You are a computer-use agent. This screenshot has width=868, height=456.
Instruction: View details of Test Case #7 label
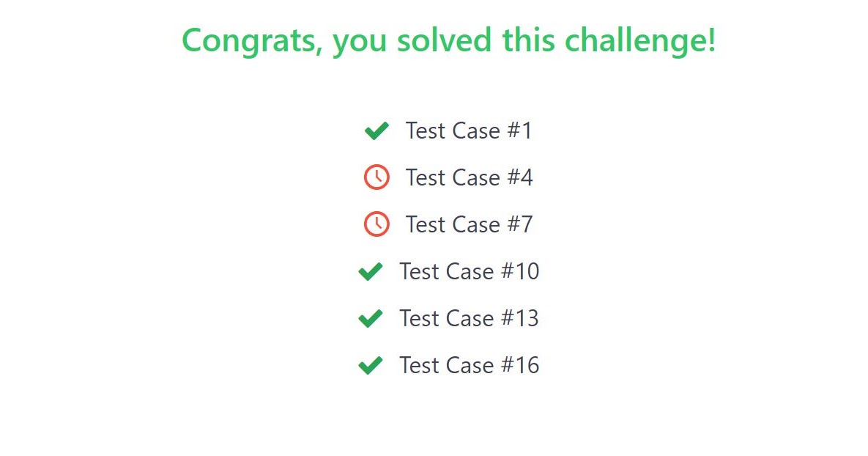pos(469,224)
